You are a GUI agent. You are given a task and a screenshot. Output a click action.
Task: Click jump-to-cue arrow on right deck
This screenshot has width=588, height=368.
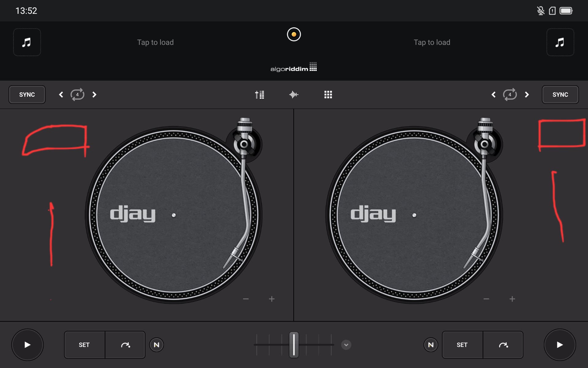click(503, 345)
